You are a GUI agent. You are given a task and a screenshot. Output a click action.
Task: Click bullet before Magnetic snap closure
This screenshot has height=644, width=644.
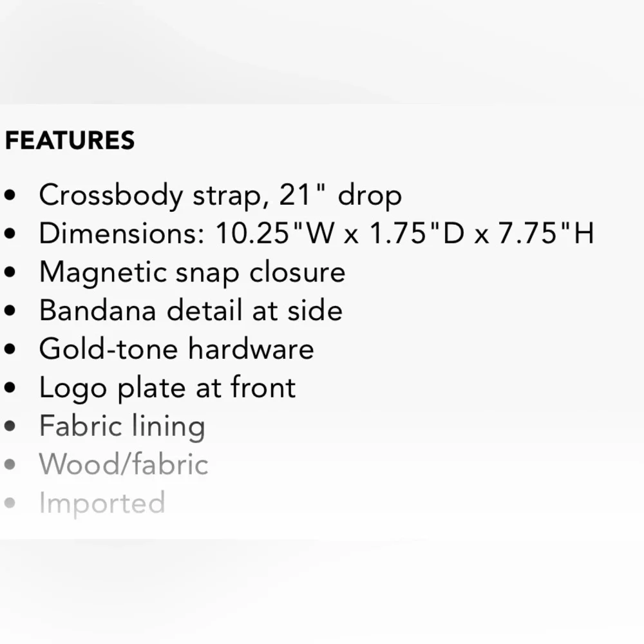pyautogui.click(x=10, y=272)
